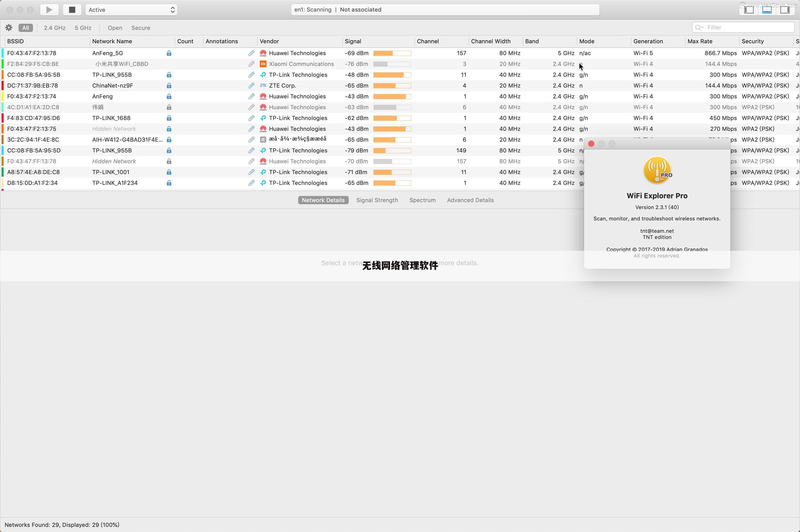The width and height of the screenshot is (800, 532).
Task: Switch to Signal Strength tab
Action: click(377, 200)
